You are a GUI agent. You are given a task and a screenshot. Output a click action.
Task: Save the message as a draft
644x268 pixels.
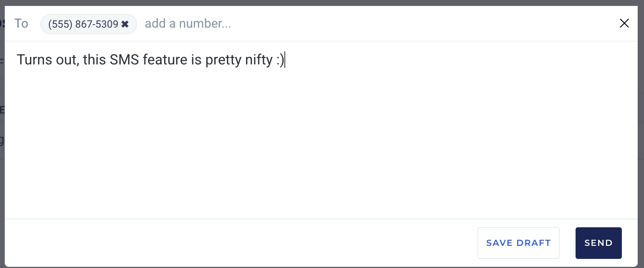click(518, 243)
